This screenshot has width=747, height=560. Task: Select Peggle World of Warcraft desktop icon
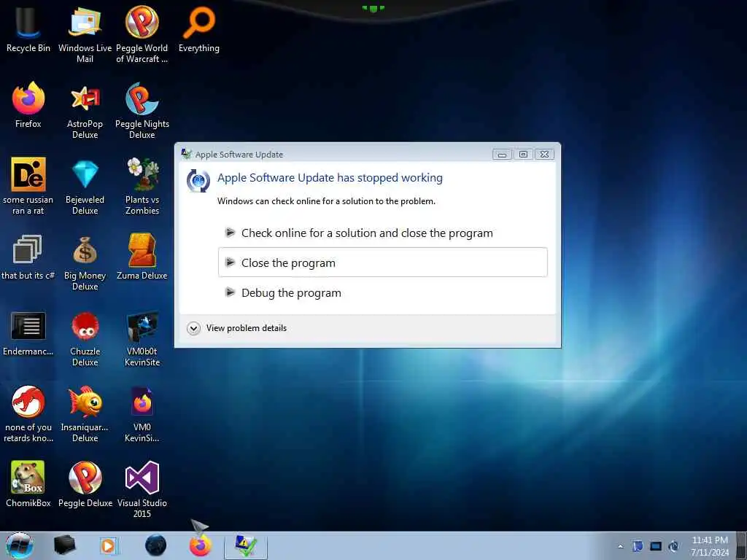tap(142, 34)
